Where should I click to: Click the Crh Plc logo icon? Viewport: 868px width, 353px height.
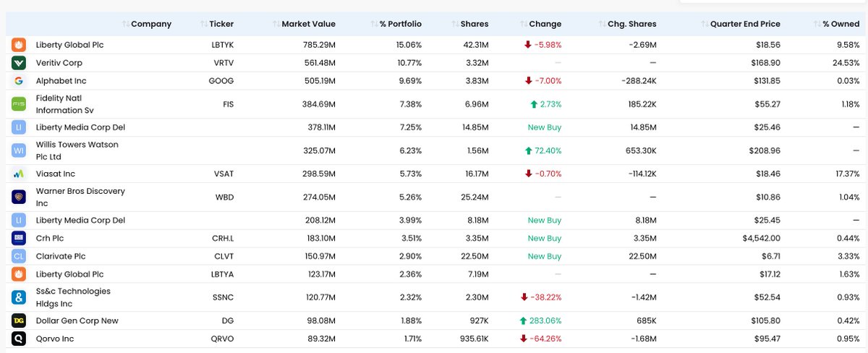click(19, 238)
